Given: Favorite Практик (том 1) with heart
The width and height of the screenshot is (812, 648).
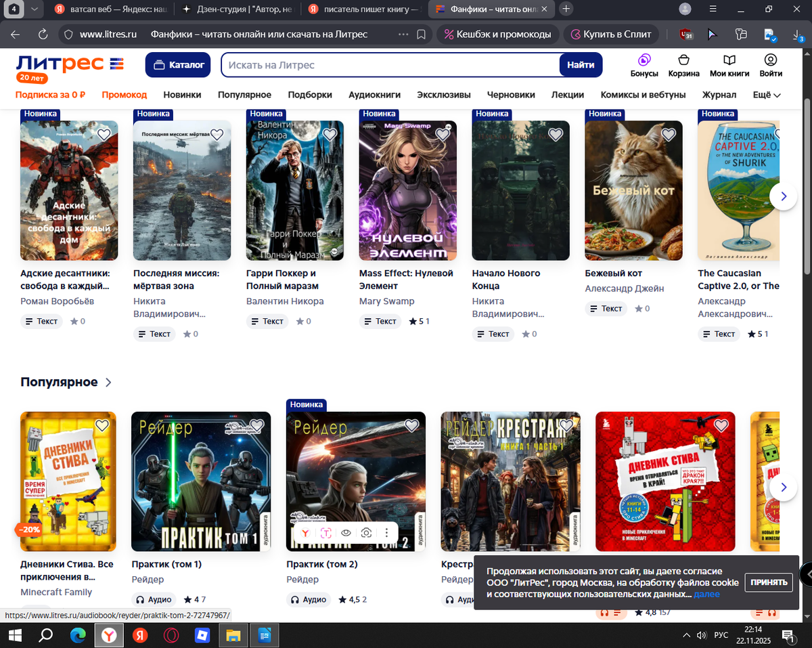Looking at the screenshot, I should [256, 425].
